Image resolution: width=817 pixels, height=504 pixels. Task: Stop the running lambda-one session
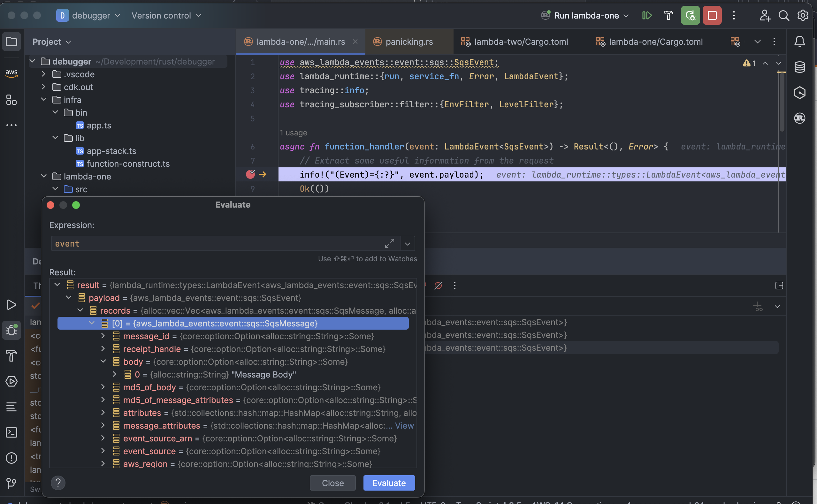point(712,15)
